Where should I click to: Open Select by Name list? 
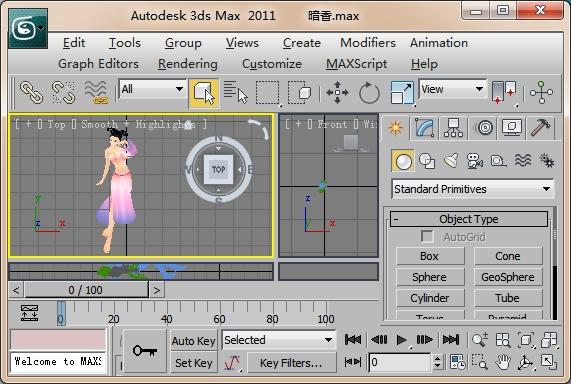(235, 93)
